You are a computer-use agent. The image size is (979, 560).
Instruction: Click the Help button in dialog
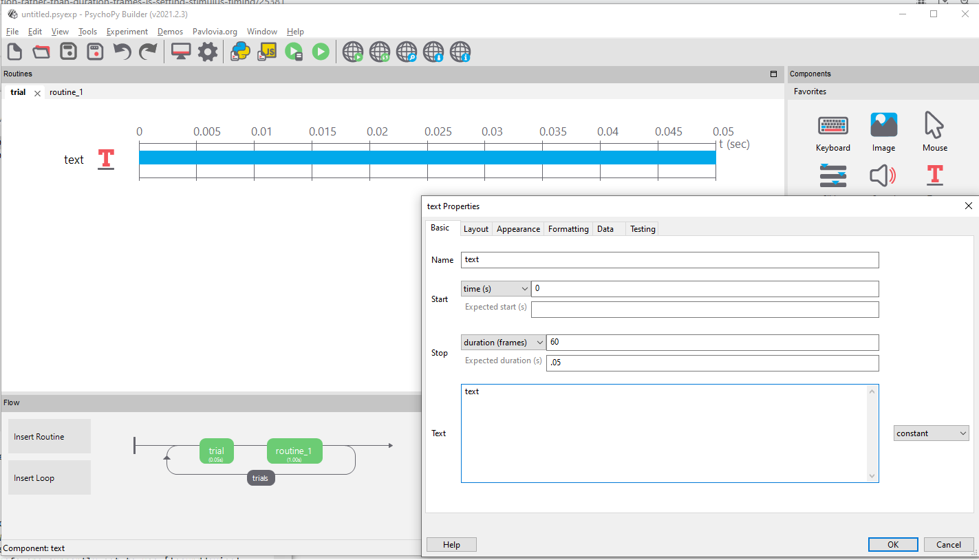(451, 544)
